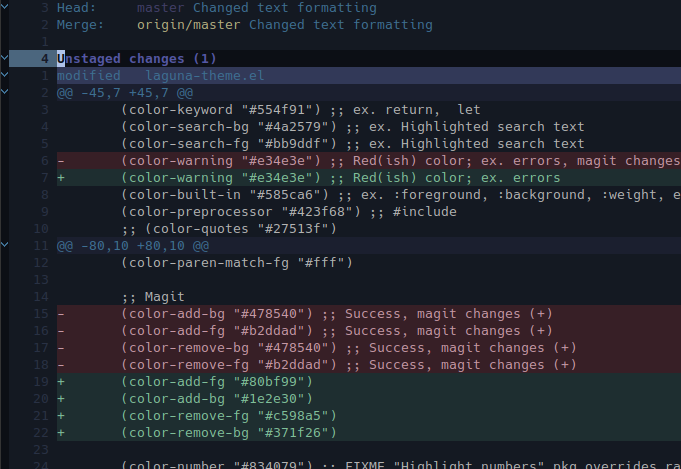Click 'Changed text formatting' on the Merge line
The width and height of the screenshot is (681, 469).
341,25
